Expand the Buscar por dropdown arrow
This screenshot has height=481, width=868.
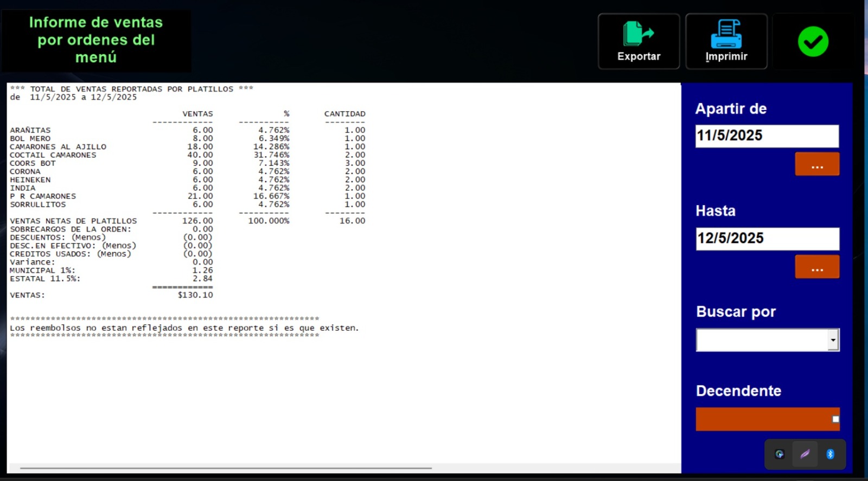point(833,341)
